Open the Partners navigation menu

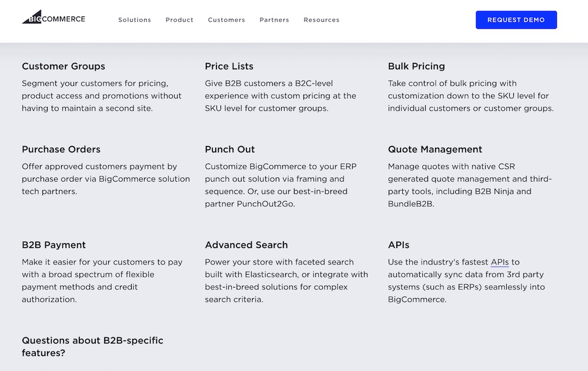pos(274,20)
